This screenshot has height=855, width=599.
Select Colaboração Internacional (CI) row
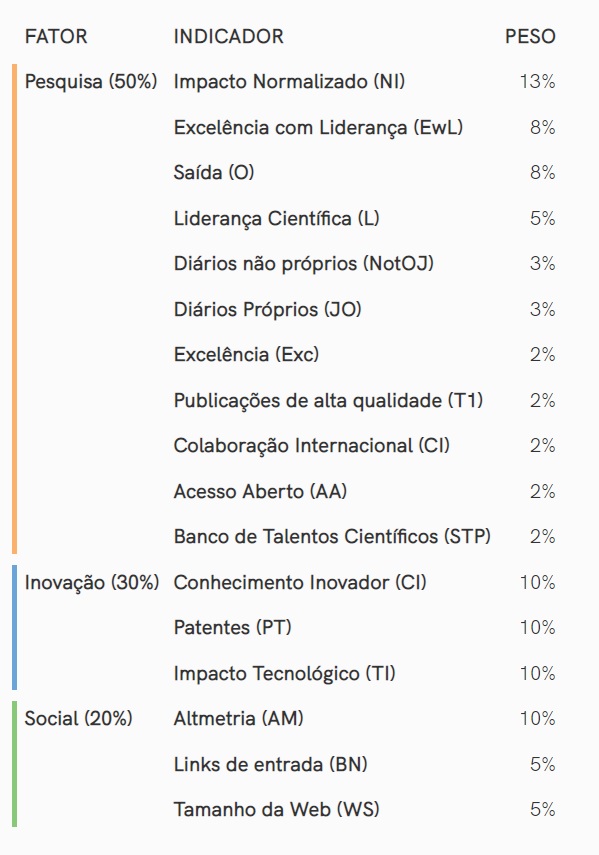click(365, 446)
